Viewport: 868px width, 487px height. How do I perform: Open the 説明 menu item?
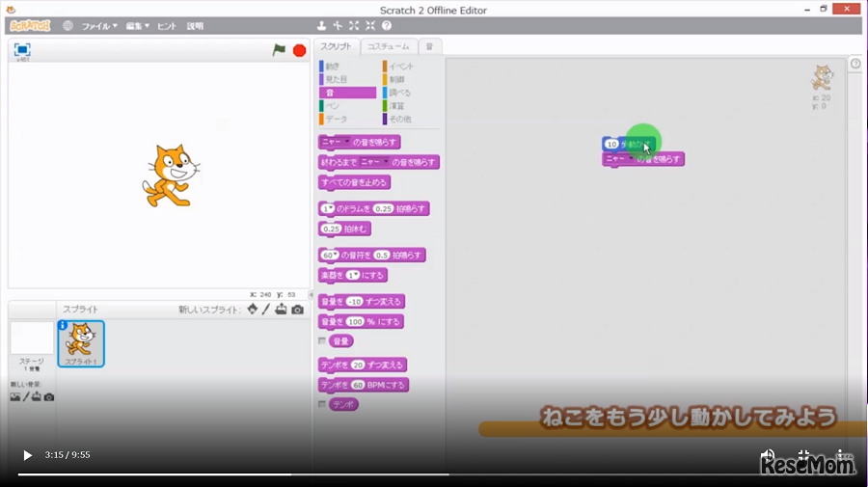pyautogui.click(x=195, y=26)
